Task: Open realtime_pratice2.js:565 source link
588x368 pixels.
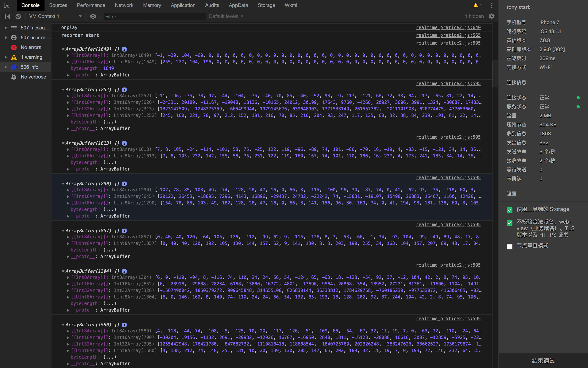Action: [x=448, y=35]
